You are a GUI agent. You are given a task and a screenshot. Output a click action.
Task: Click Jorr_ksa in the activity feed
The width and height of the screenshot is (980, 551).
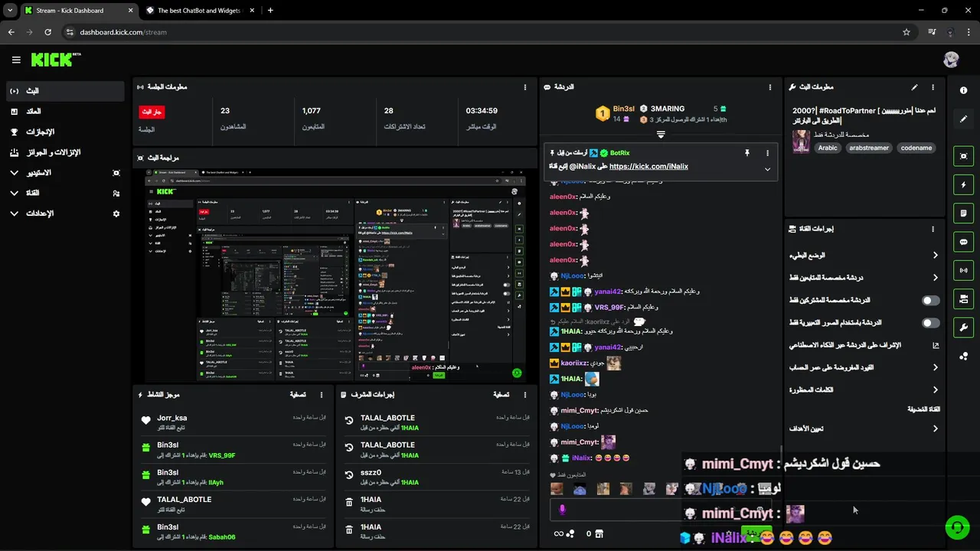click(172, 418)
